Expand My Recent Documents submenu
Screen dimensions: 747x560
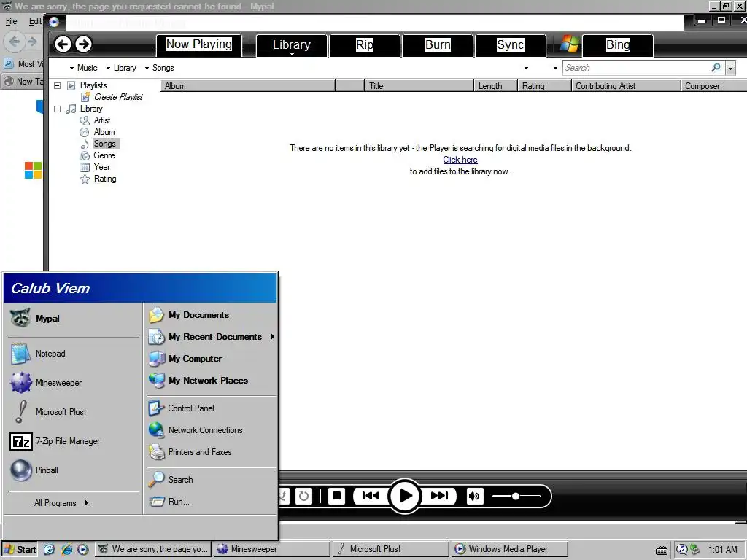point(211,337)
